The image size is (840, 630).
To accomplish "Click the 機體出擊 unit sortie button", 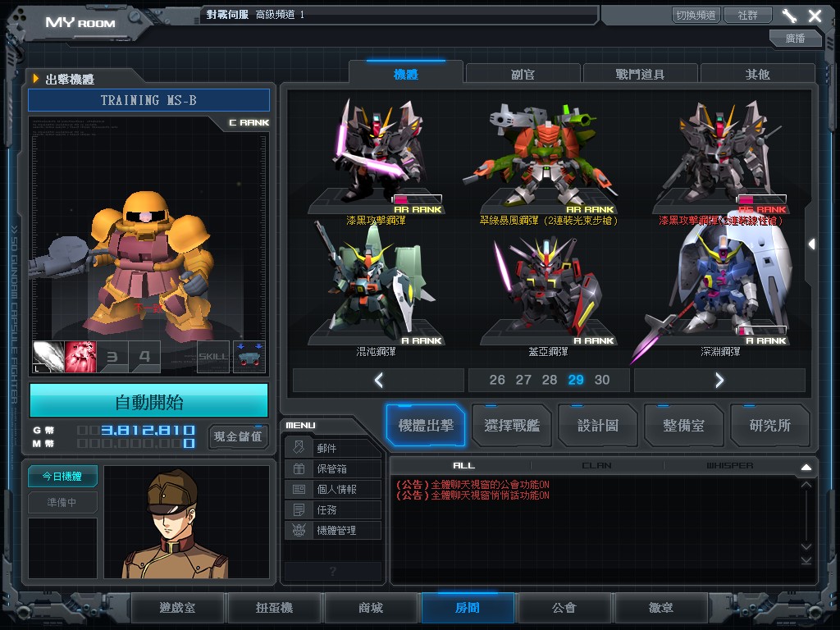I will coord(426,426).
